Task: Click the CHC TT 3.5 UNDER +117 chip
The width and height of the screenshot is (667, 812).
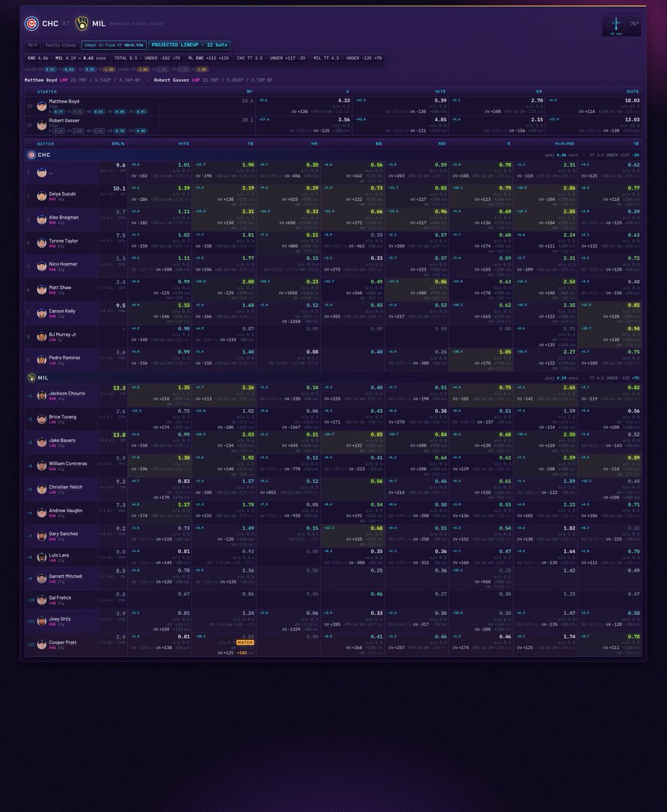Action: point(271,58)
